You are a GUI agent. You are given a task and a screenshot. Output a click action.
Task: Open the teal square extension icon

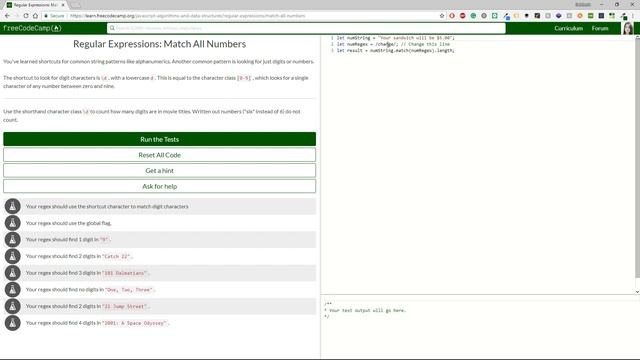coord(494,16)
